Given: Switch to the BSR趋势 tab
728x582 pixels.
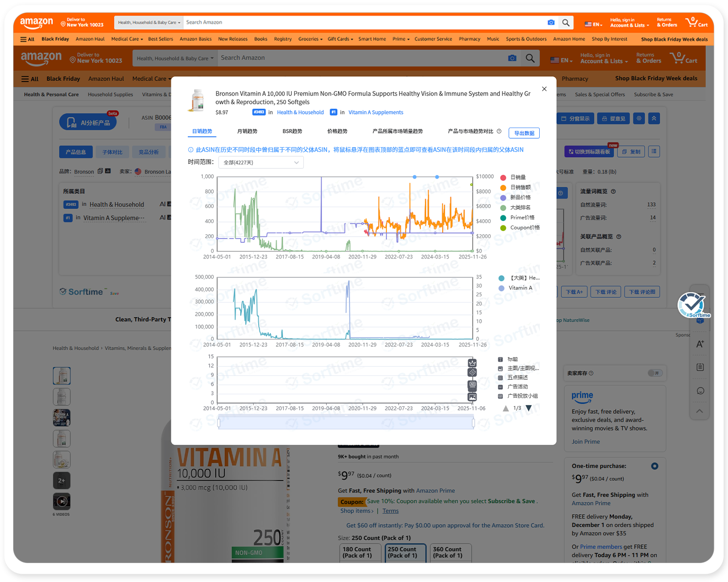Looking at the screenshot, I should pyautogui.click(x=292, y=131).
